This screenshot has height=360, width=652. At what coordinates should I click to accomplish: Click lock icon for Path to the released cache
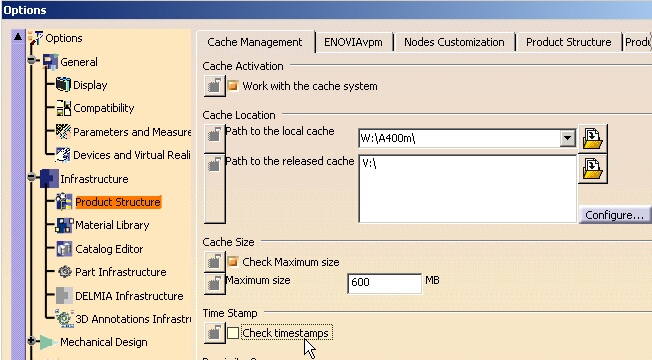click(214, 189)
